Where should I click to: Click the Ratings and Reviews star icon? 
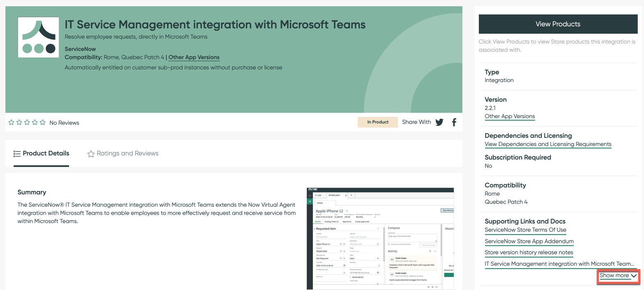coord(91,154)
